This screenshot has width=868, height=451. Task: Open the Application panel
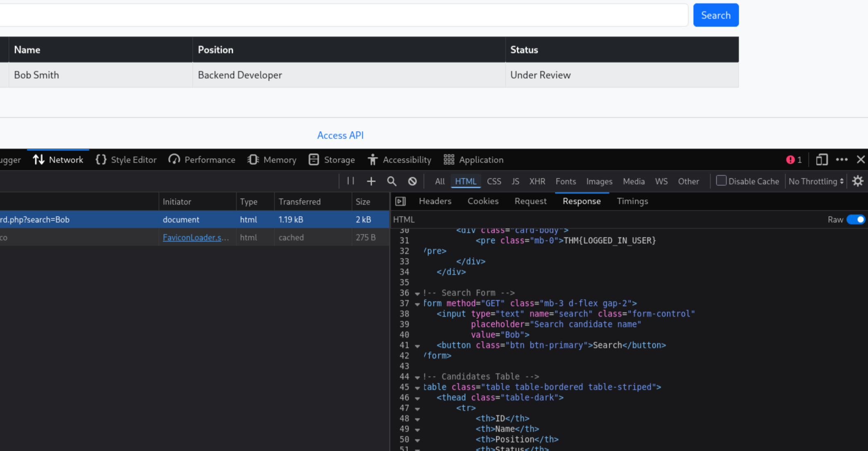[x=474, y=160]
